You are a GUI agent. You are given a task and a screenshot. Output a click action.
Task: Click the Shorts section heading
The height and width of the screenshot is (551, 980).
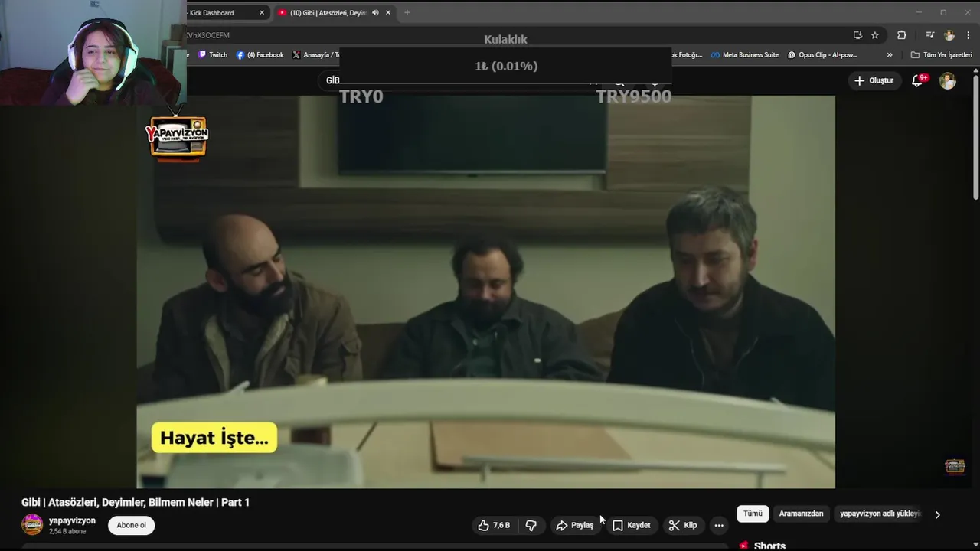(769, 546)
